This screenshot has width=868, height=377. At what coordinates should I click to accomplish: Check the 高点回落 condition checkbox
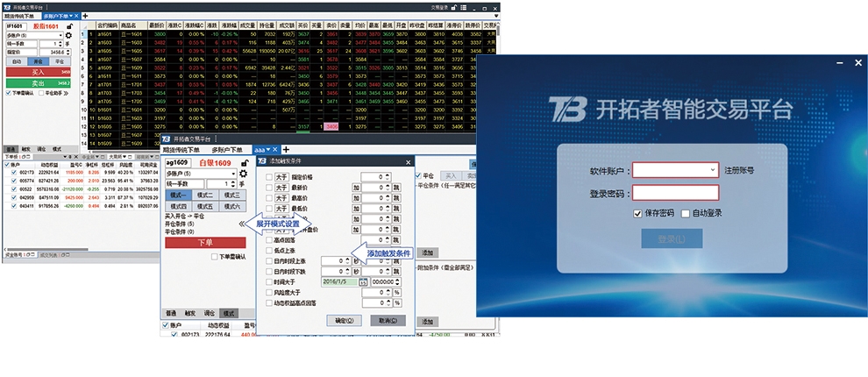pos(269,239)
